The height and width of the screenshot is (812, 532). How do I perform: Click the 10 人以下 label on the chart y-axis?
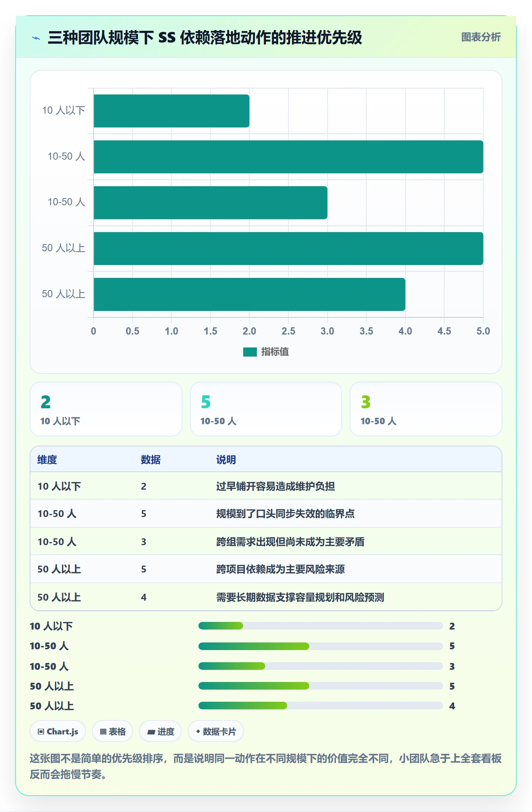[63, 111]
